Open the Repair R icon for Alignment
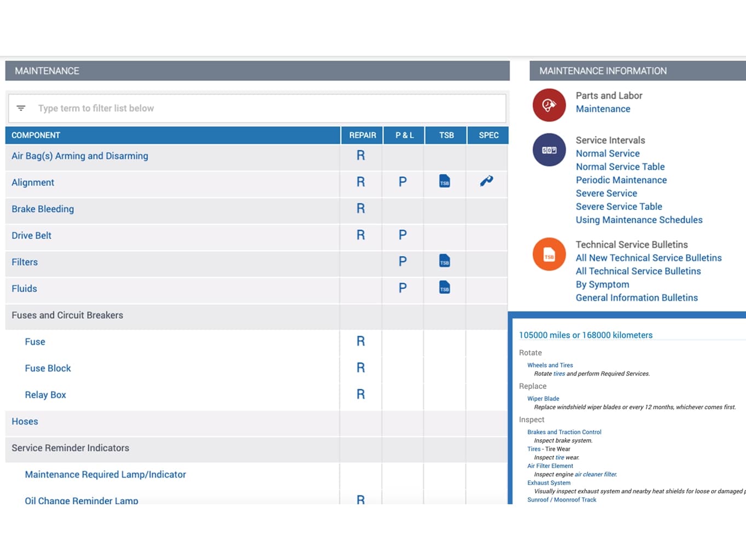Screen dimensions: 746x560 pos(360,182)
